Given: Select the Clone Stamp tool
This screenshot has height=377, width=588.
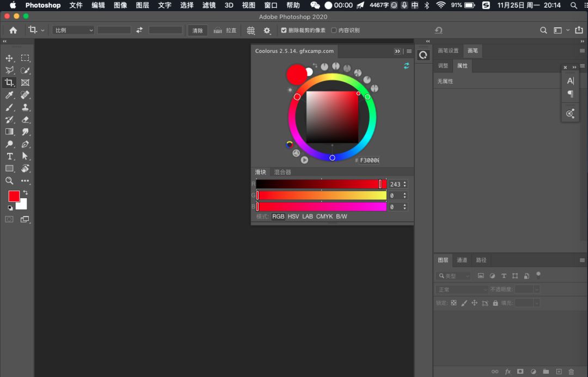Looking at the screenshot, I should pos(25,107).
